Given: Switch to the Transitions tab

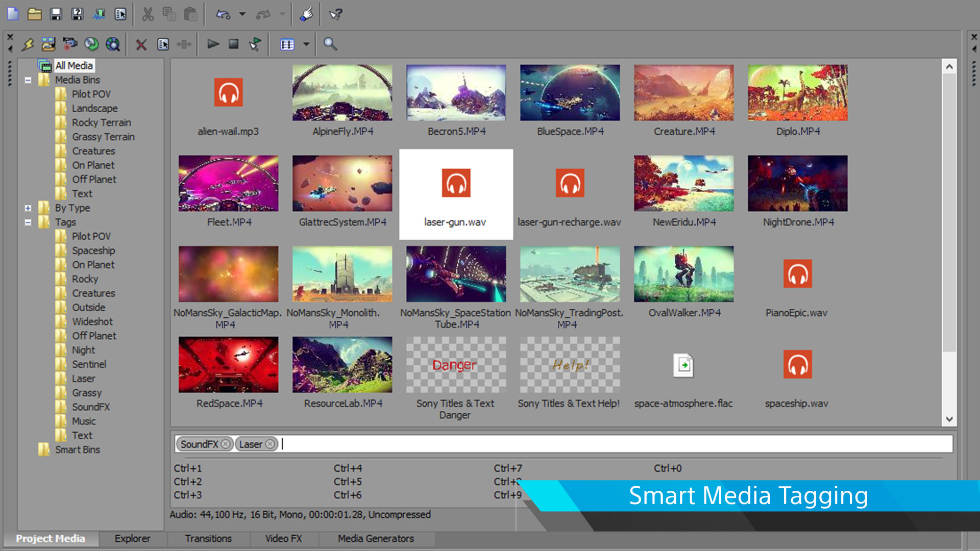Looking at the screenshot, I should [208, 539].
